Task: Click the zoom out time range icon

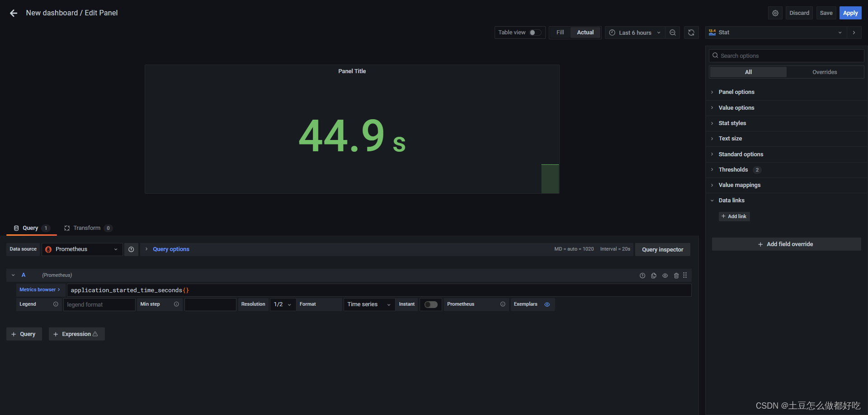Action: 673,33
